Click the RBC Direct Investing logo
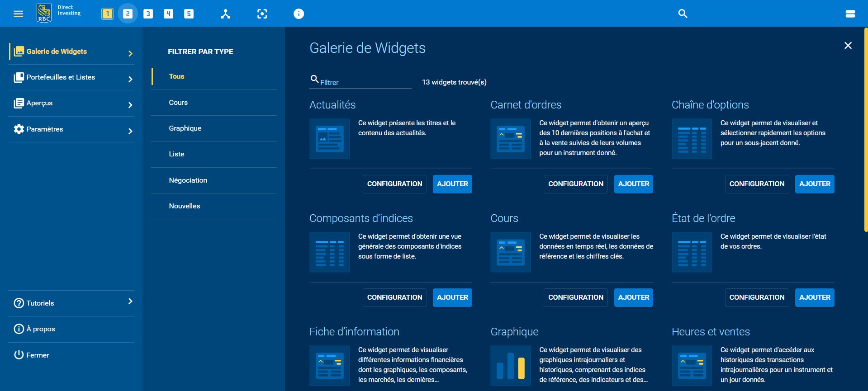Viewport: 868px width, 391px height. (58, 13)
